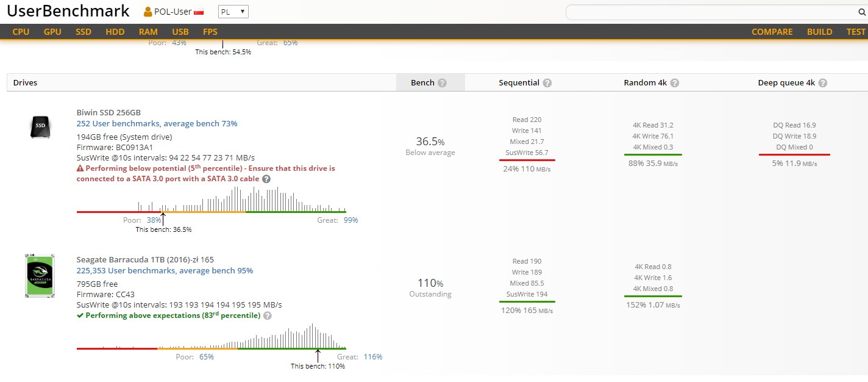Click help icon after SATA 3.0 cable warning
868x382 pixels.
point(265,179)
